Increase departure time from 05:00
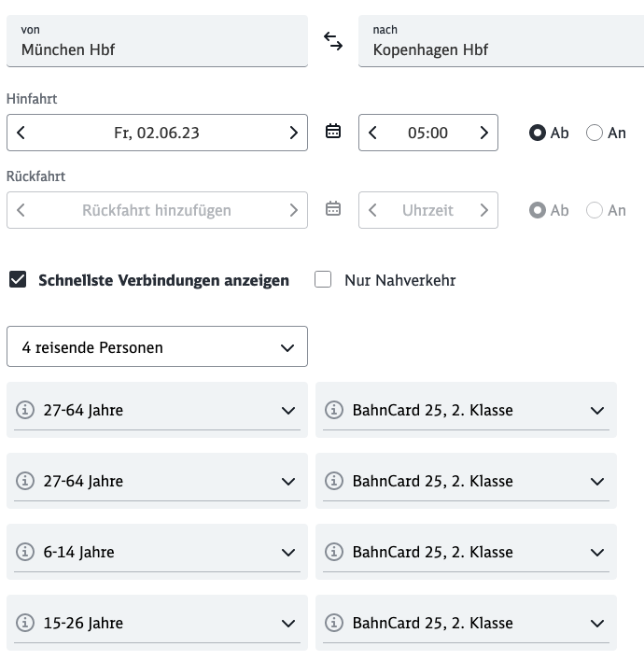 [483, 133]
